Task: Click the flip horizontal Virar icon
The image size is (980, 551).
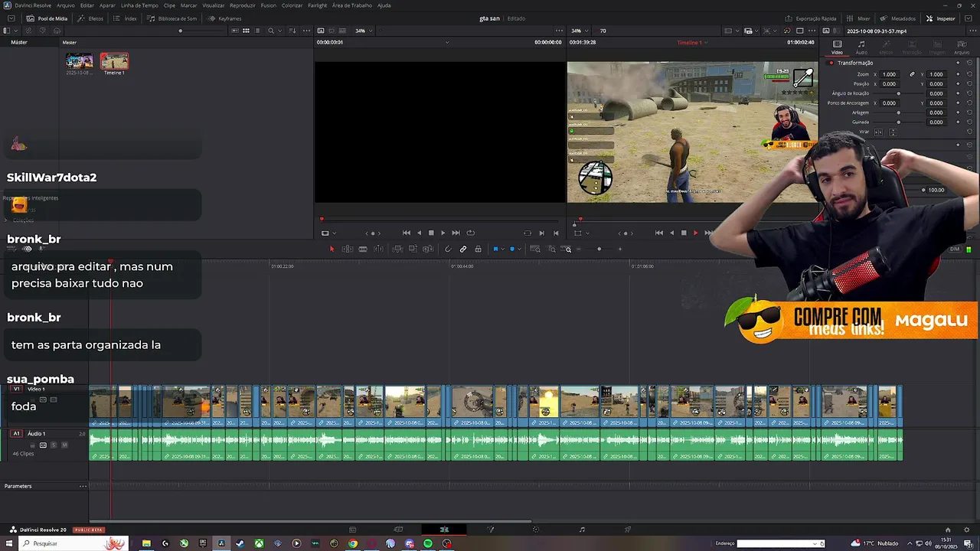Action: click(879, 132)
